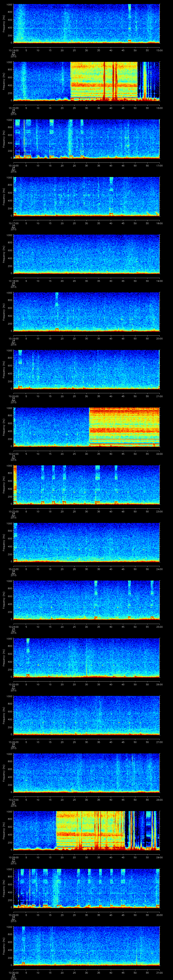This screenshot has width=173, height=980.
Task: Select the 1000 Hz axis label on the 10:27:00 spectrogram
Action: point(9,754)
